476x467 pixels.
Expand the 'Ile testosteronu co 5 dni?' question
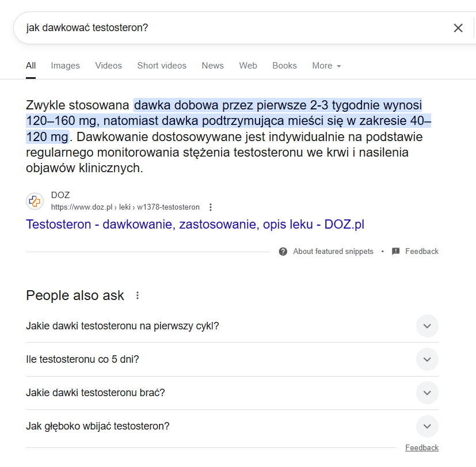pyautogui.click(x=232, y=359)
